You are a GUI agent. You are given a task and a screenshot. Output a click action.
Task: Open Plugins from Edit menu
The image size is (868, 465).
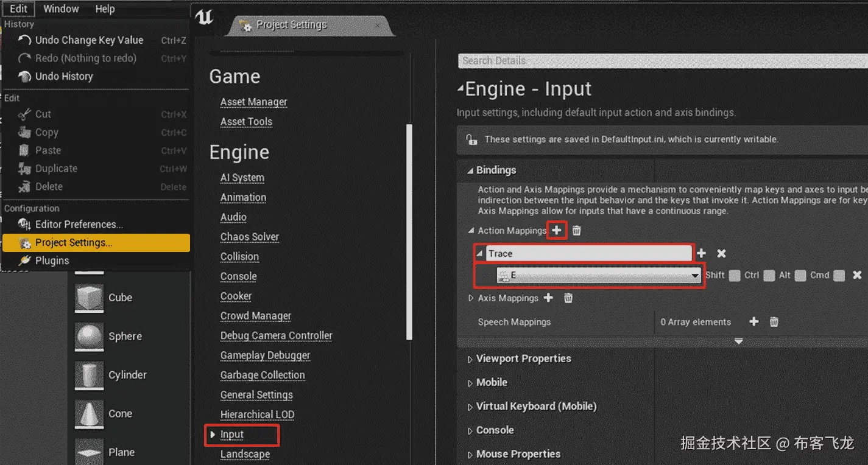coord(96,260)
